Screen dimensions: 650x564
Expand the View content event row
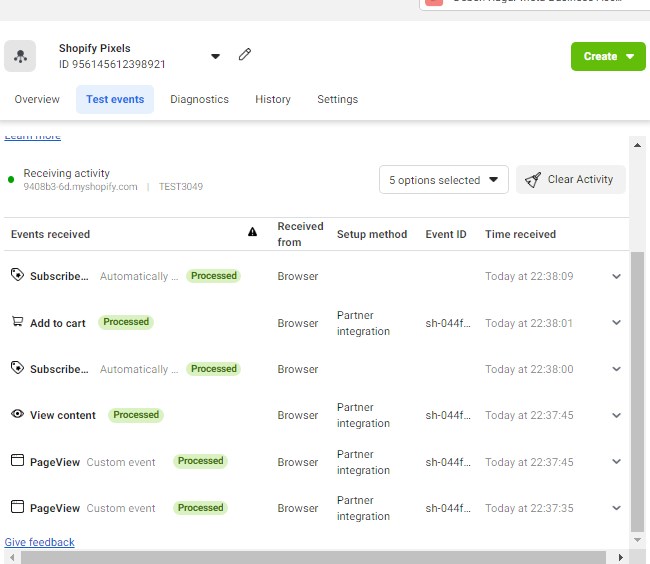pos(616,415)
